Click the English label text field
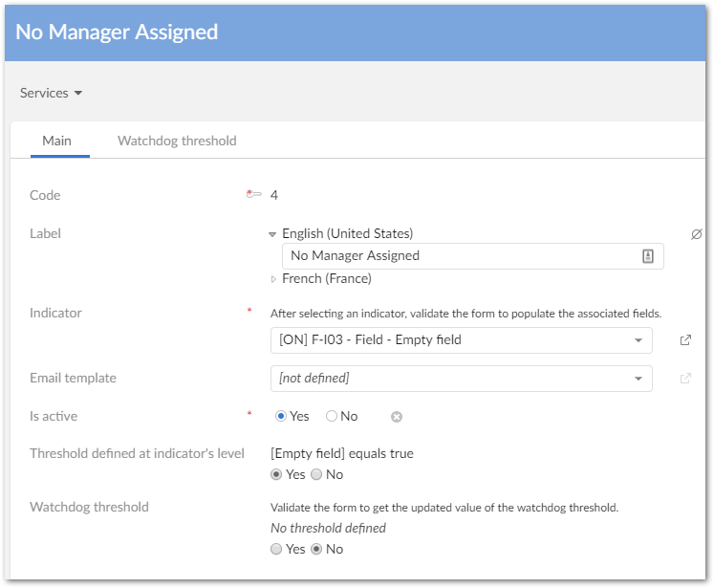714x588 pixels. pos(459,256)
